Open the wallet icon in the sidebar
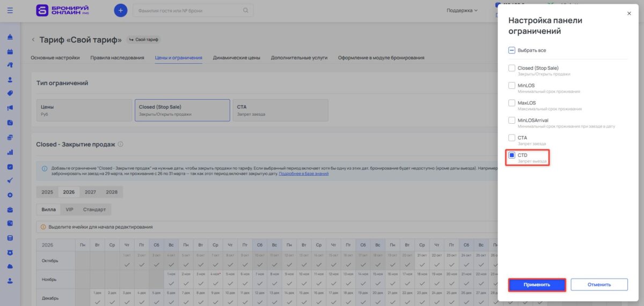 (x=10, y=223)
